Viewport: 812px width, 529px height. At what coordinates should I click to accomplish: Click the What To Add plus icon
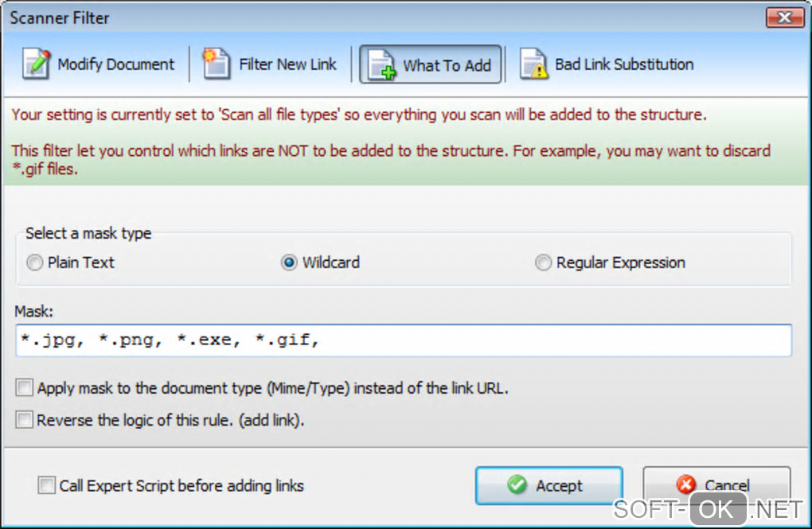[x=382, y=65]
